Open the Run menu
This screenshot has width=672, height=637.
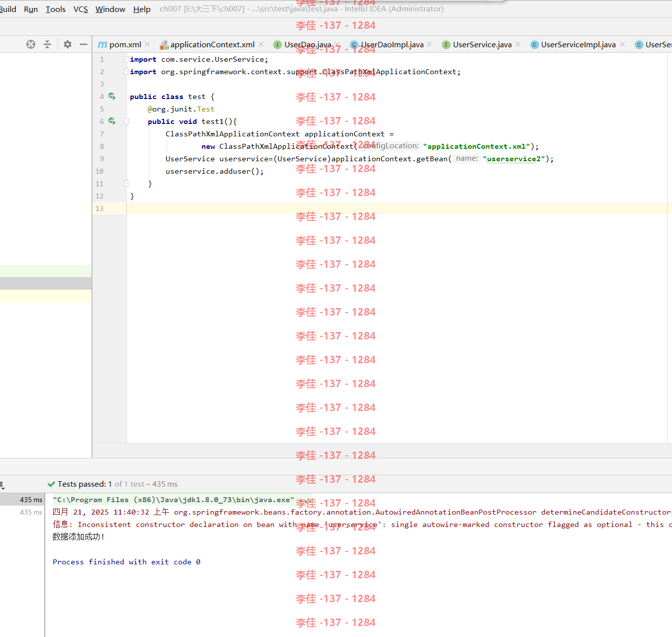coord(31,9)
